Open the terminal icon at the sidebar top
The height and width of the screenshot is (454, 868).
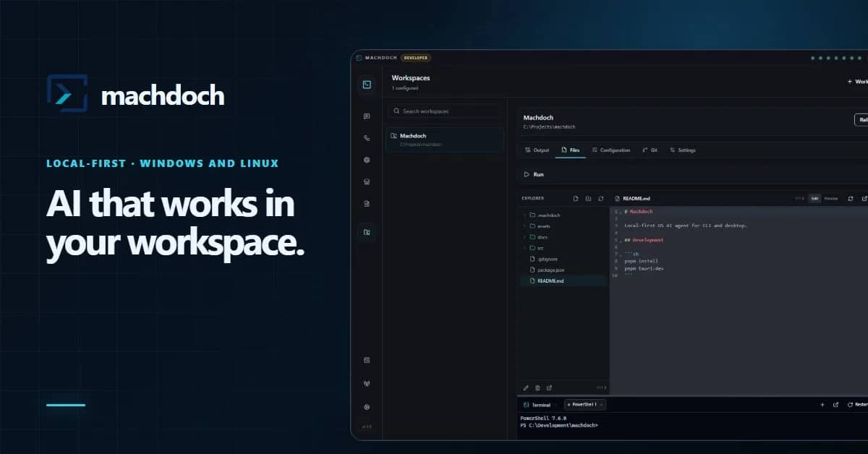tap(367, 85)
